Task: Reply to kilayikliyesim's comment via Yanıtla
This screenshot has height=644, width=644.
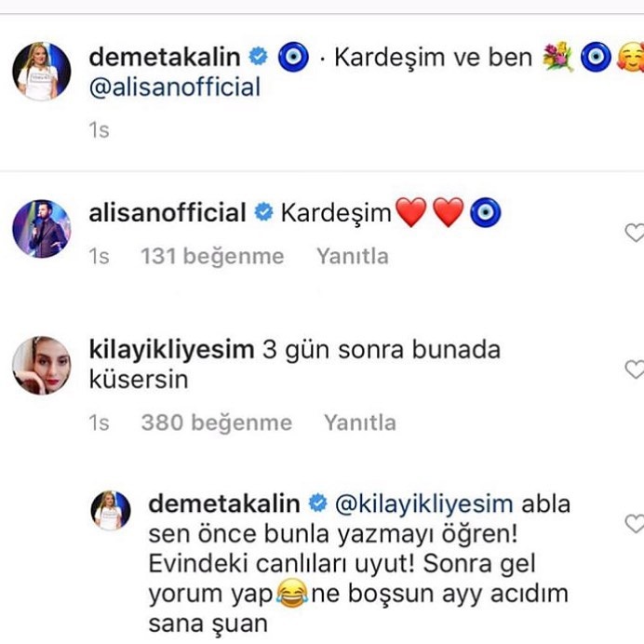Action: [x=360, y=423]
